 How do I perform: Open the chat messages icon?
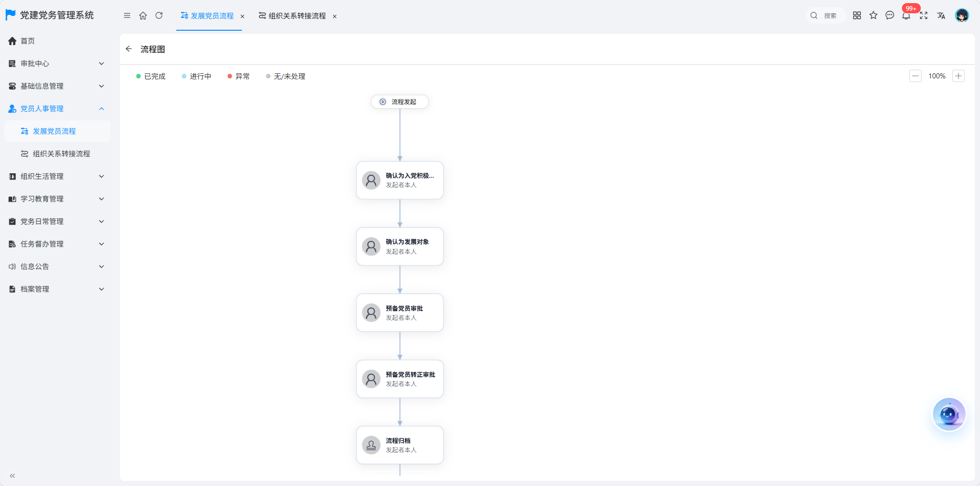(x=890, y=15)
